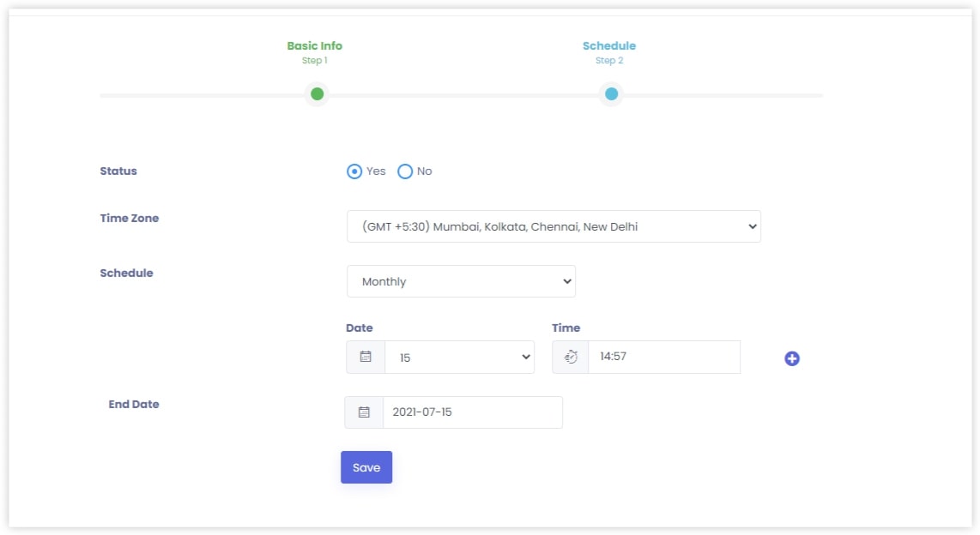Click the blue Step 2 indicator dot
The height and width of the screenshot is (535, 980).
(x=611, y=93)
